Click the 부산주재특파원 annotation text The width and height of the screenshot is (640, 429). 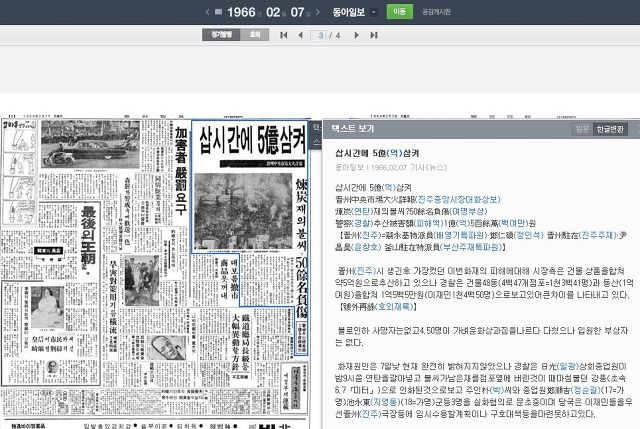[x=471, y=247]
